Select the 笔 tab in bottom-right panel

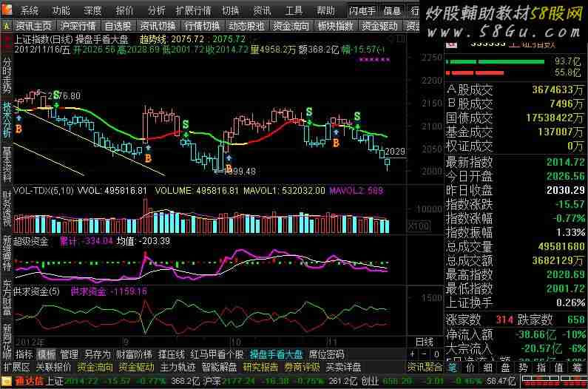click(452, 367)
